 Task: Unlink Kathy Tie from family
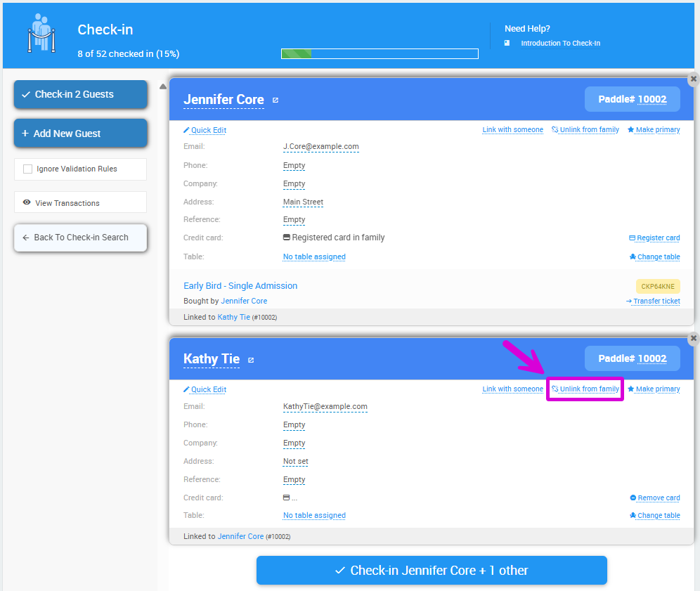coord(585,389)
